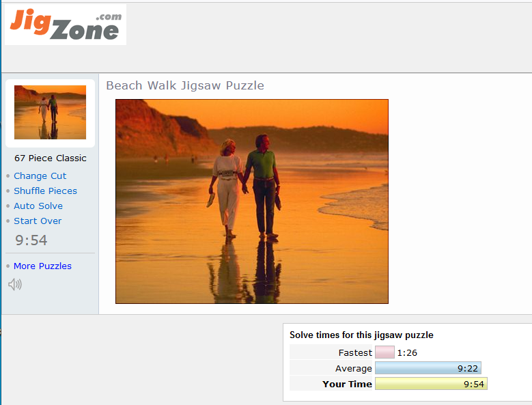Click the 67 Piece Classic label
Viewport: 532px width, 405px height.
(51, 158)
